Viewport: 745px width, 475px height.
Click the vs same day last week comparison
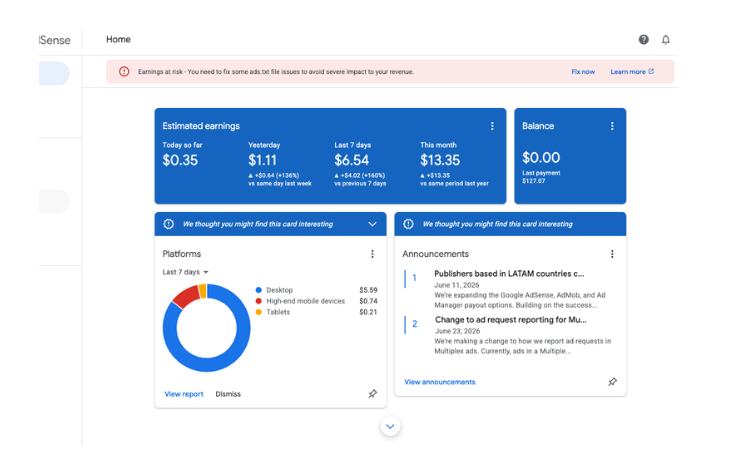tap(280, 183)
